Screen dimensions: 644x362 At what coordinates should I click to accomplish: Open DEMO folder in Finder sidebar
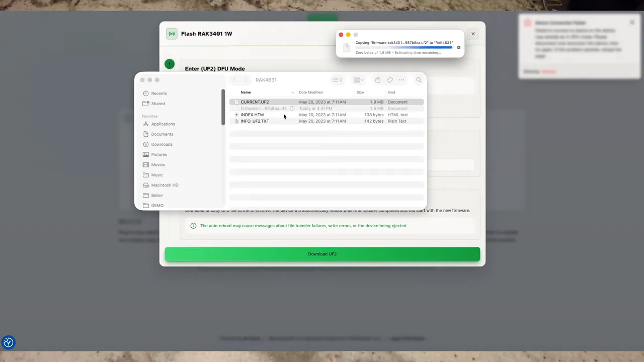tap(157, 205)
